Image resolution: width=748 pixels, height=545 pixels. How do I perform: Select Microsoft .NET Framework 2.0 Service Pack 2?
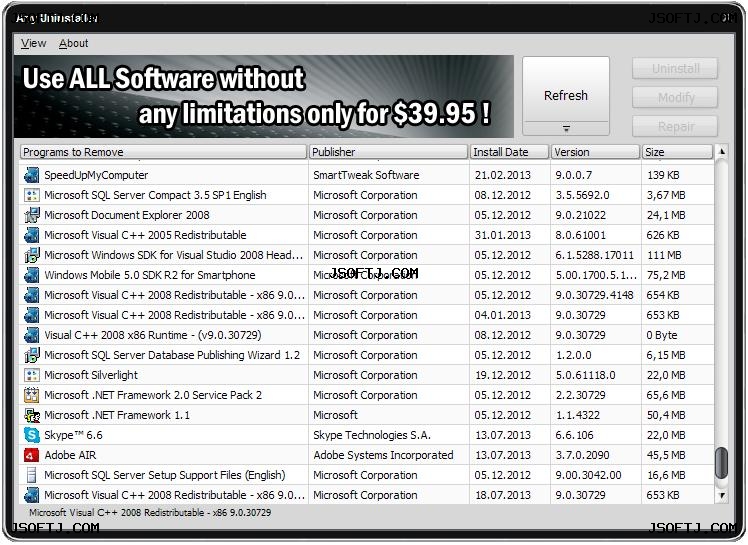coord(367,395)
